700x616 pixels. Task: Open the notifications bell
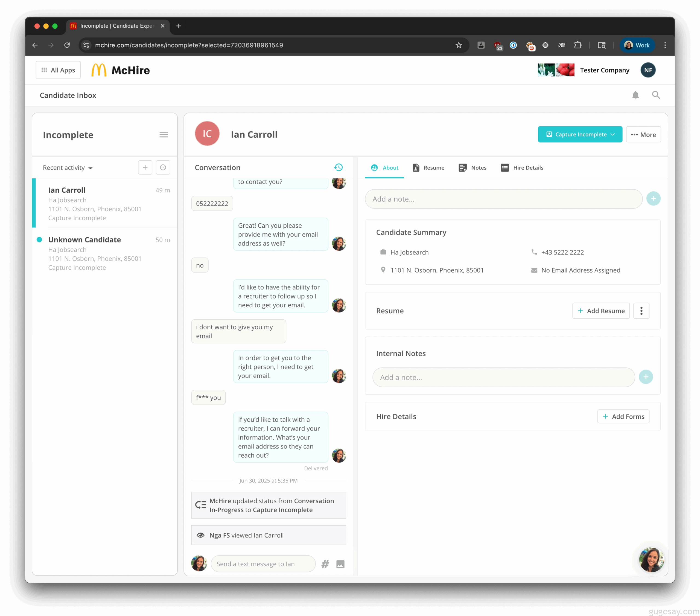coord(635,95)
